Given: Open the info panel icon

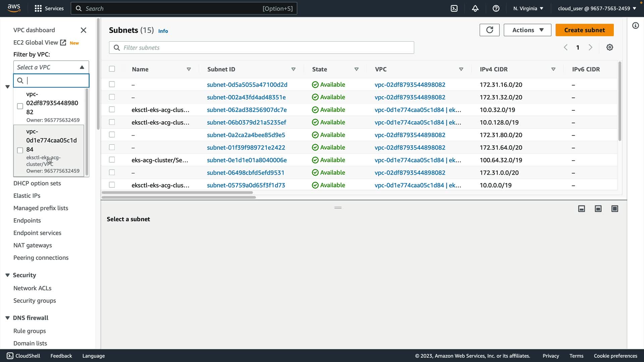Looking at the screenshot, I should [635, 26].
